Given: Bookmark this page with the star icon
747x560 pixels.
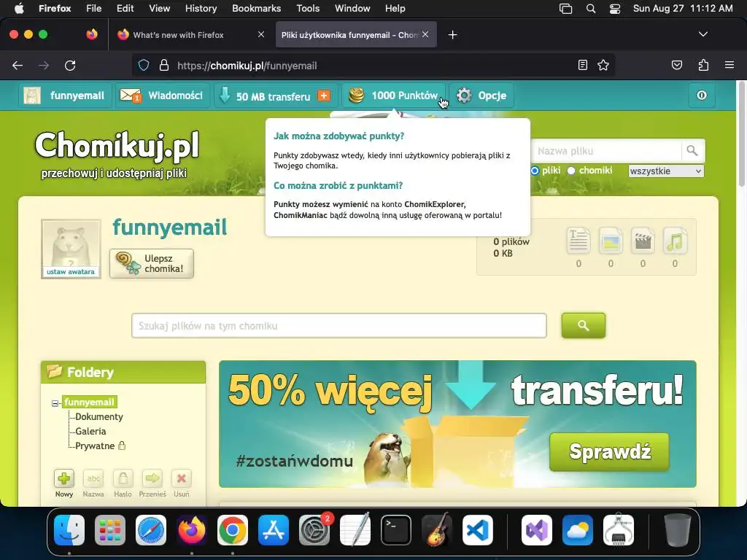Looking at the screenshot, I should tap(603, 65).
